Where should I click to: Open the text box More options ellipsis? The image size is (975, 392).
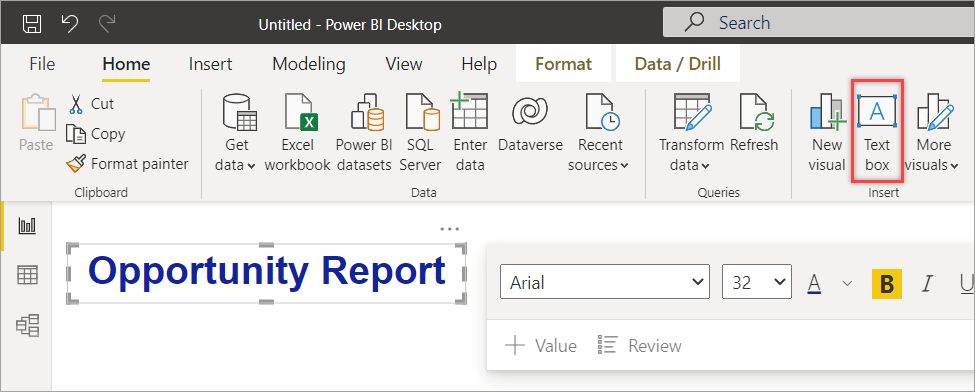pos(450,229)
